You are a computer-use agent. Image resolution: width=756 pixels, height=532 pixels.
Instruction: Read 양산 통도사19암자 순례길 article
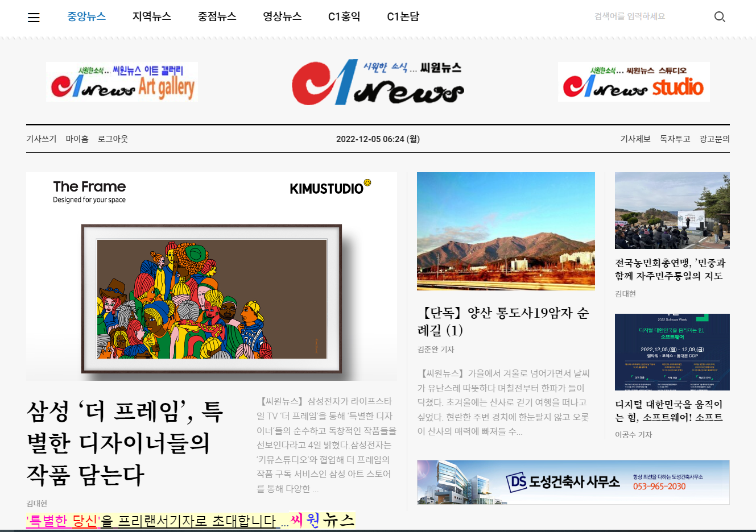(503, 321)
